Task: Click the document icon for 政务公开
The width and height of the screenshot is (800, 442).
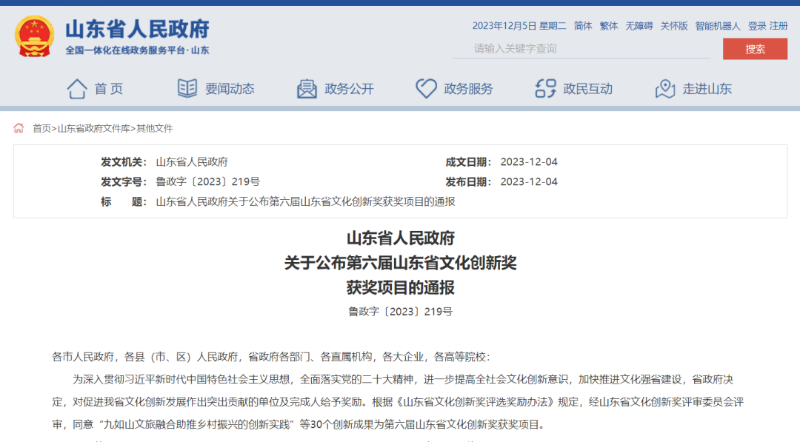Action: [307, 89]
